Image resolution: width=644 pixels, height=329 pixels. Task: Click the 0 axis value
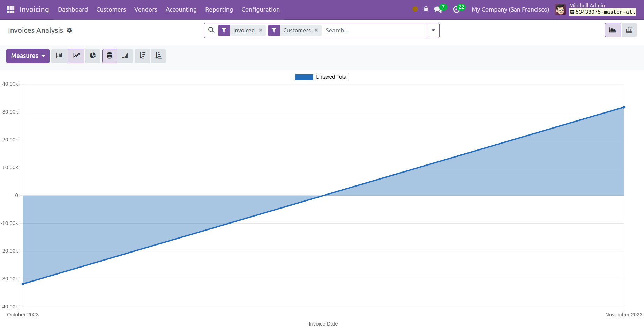pos(16,195)
